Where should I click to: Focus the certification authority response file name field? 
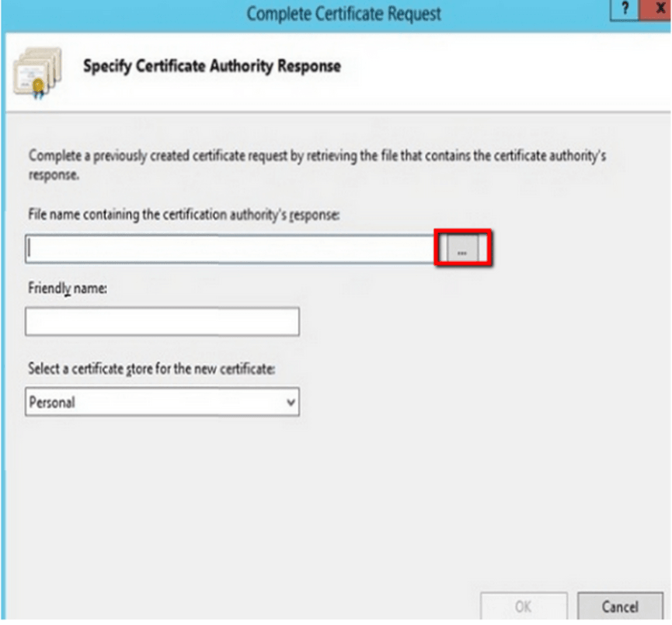[x=230, y=249]
